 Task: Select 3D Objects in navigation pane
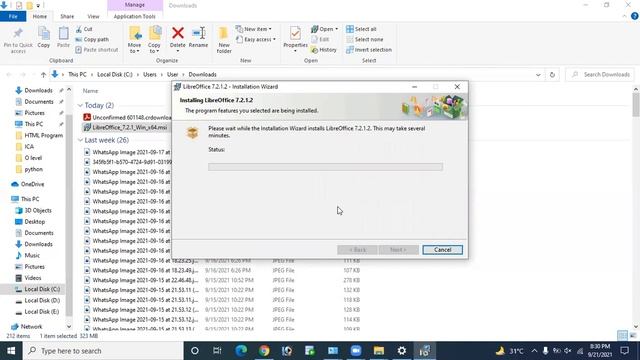[38, 211]
